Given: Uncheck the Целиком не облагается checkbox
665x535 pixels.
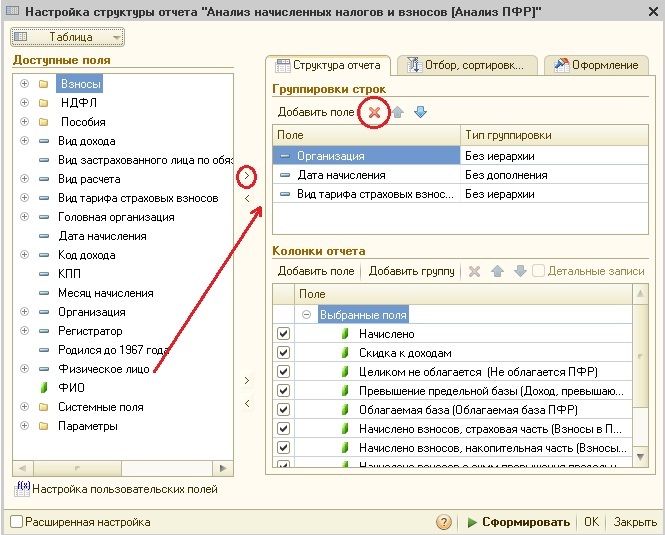Looking at the screenshot, I should (x=283, y=372).
